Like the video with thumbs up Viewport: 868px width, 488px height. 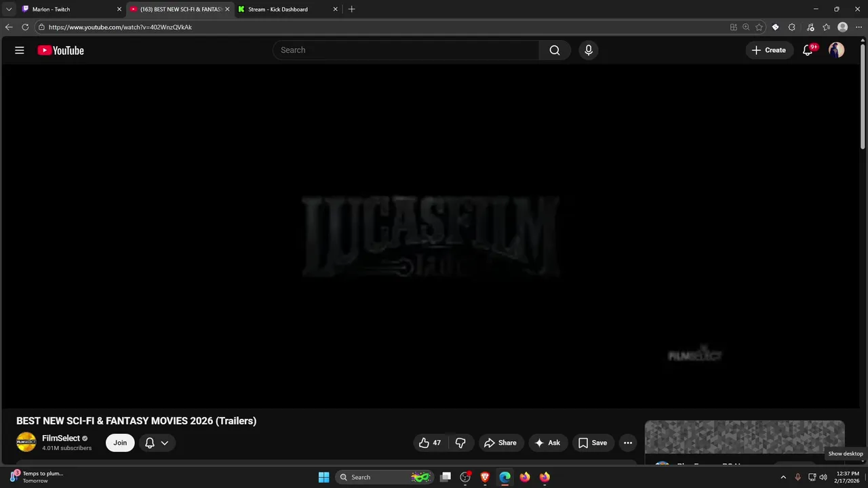431,443
